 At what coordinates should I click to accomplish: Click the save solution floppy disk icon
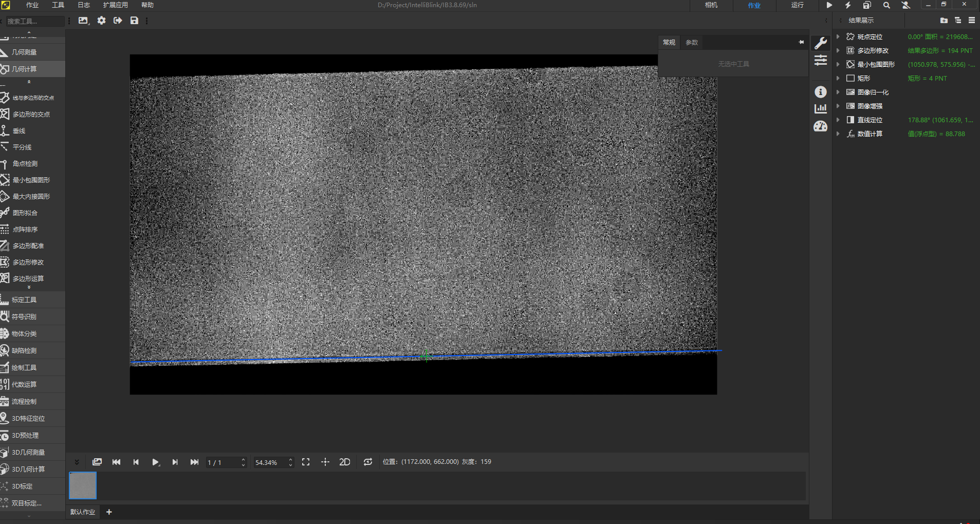[134, 21]
